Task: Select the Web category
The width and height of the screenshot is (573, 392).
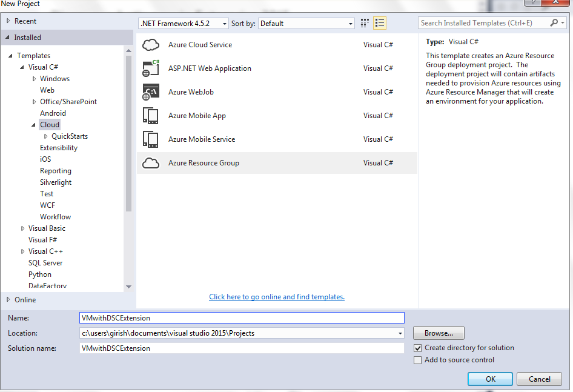Action: (47, 90)
